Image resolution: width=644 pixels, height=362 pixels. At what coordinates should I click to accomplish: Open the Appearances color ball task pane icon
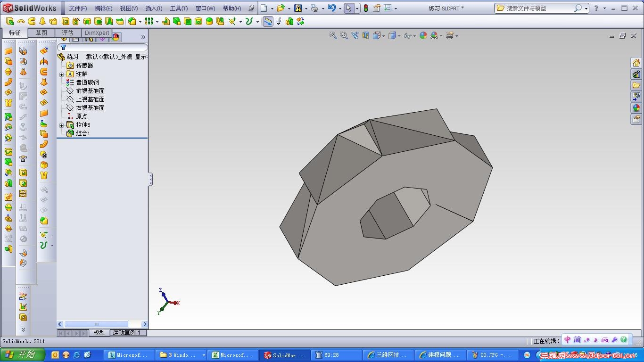point(636,108)
